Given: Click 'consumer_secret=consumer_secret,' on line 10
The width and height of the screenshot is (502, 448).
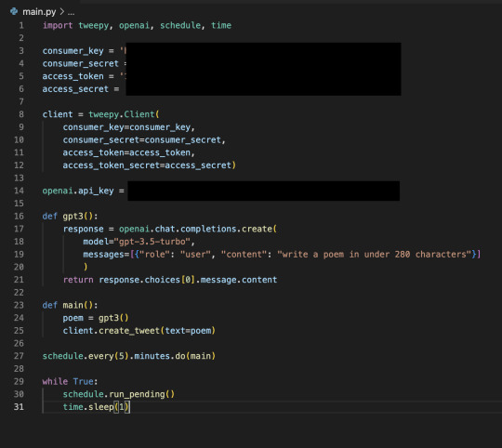Looking at the screenshot, I should (144, 139).
